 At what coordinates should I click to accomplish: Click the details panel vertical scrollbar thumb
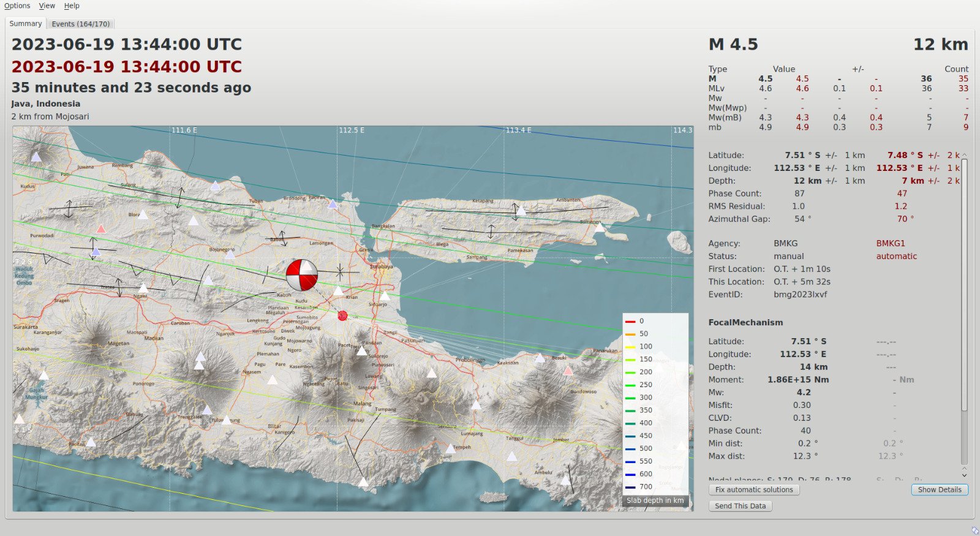(964, 285)
